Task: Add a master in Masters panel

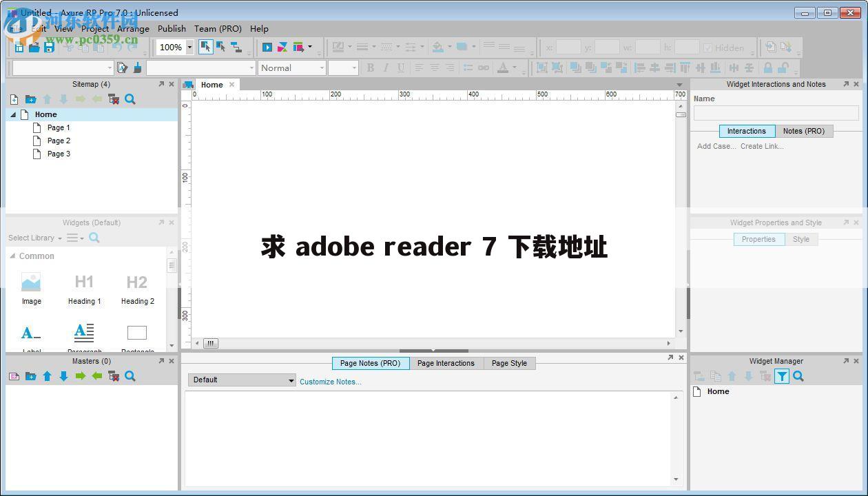Action: click(14, 376)
